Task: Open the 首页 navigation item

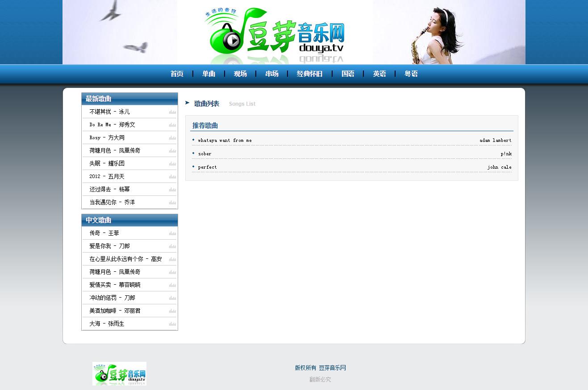Action: tap(177, 74)
